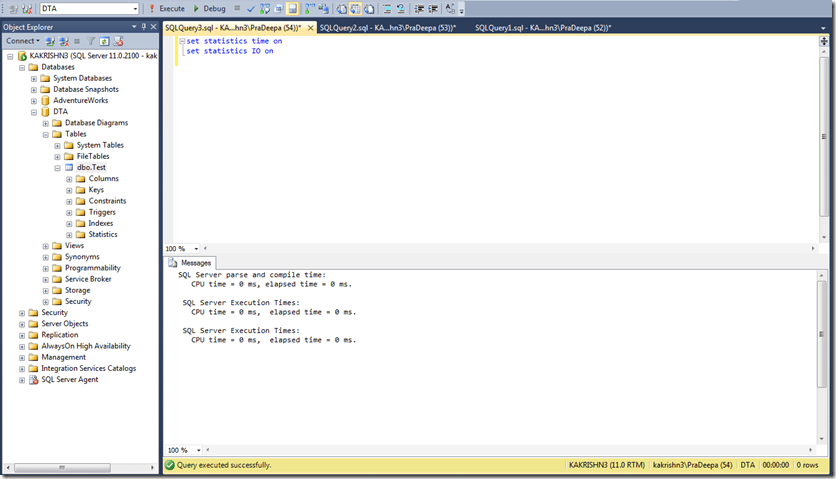
Task: Open the editor 100 % zoom dropdown
Action: click(196, 249)
